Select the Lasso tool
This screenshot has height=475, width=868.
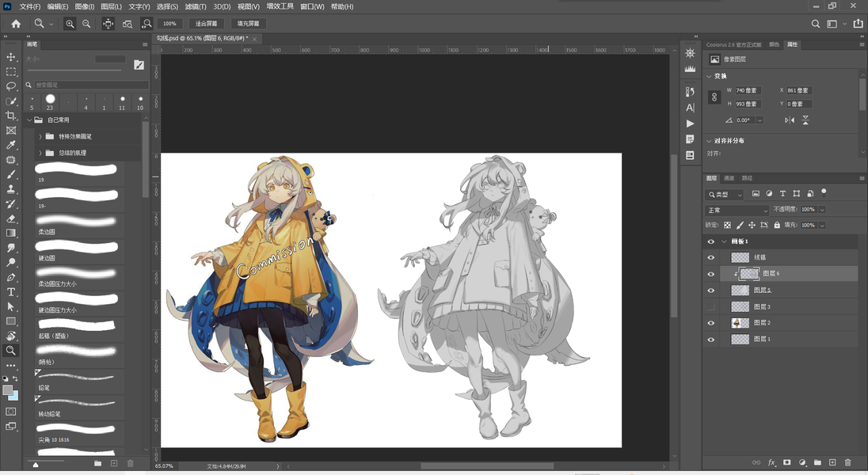coord(10,86)
